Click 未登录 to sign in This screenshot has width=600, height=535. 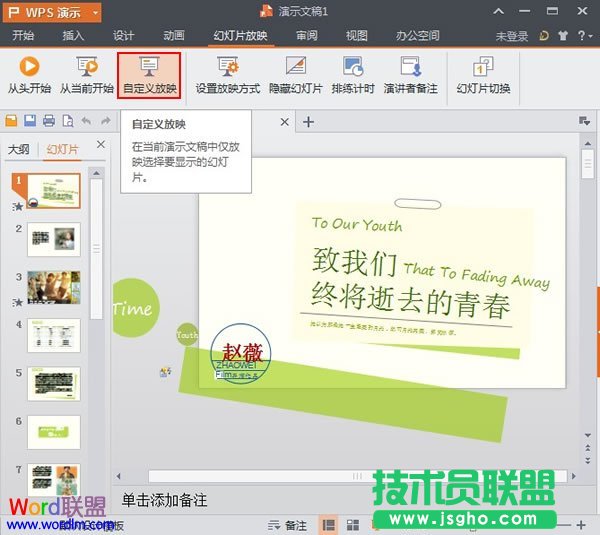[x=512, y=36]
